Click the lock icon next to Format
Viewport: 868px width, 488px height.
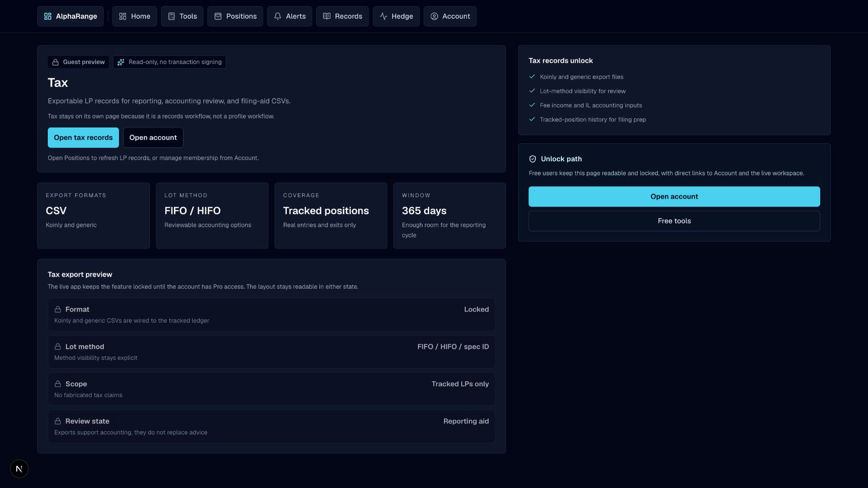(58, 309)
